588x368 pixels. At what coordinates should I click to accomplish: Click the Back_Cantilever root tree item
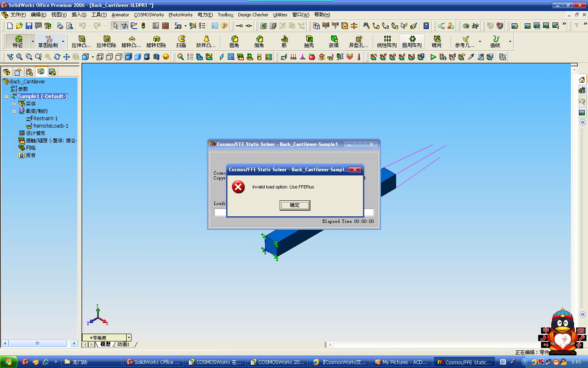click(x=27, y=82)
